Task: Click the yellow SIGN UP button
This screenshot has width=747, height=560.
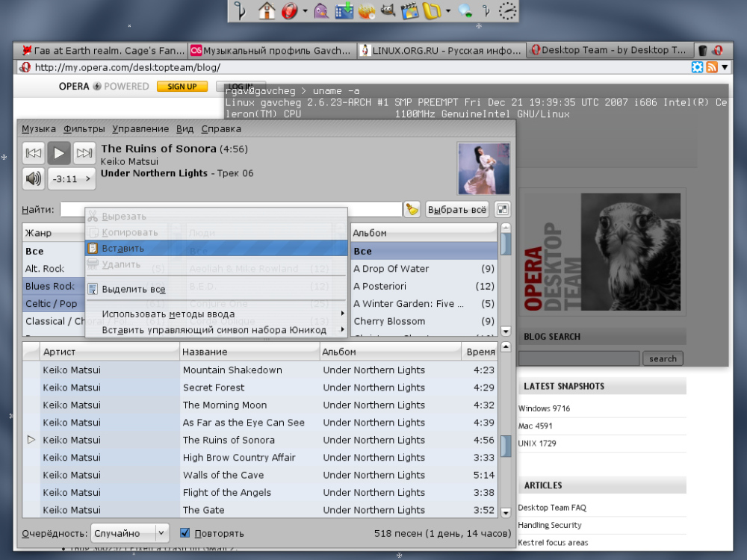Action: (x=182, y=86)
